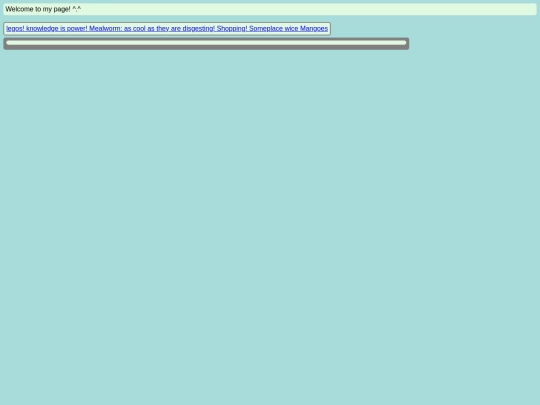Open the Mangoes link
The height and width of the screenshot is (405, 540).
point(314,29)
